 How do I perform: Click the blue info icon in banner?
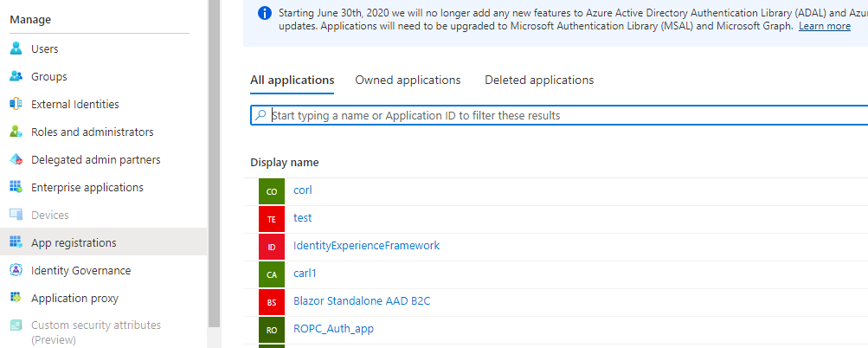(265, 13)
